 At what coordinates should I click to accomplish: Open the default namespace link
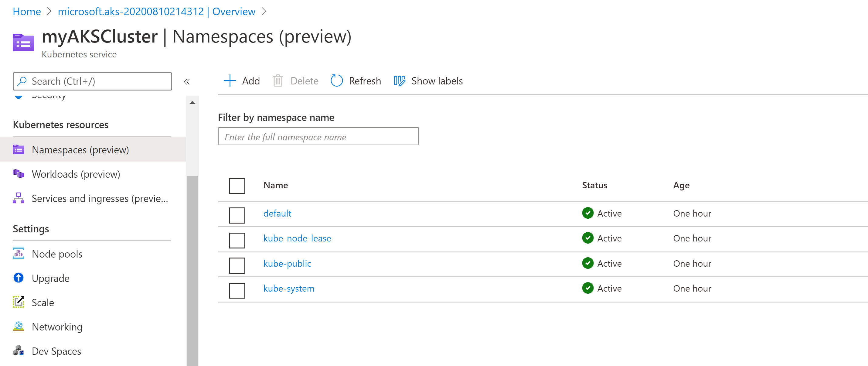coord(277,213)
